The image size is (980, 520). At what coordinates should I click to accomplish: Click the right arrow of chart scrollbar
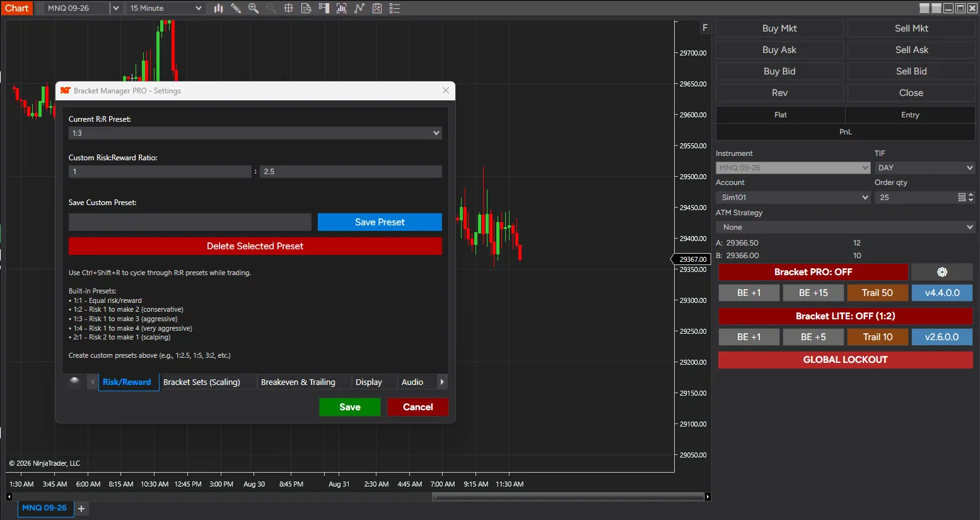[x=708, y=497]
